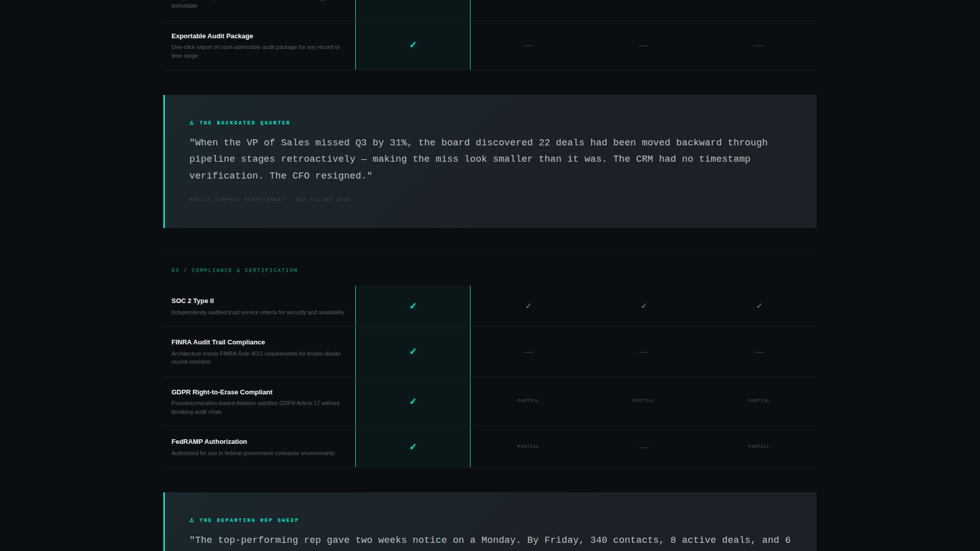Select the teal checkmark in FINRA Audit Trail row
This screenshot has height=551, width=980.
413,352
